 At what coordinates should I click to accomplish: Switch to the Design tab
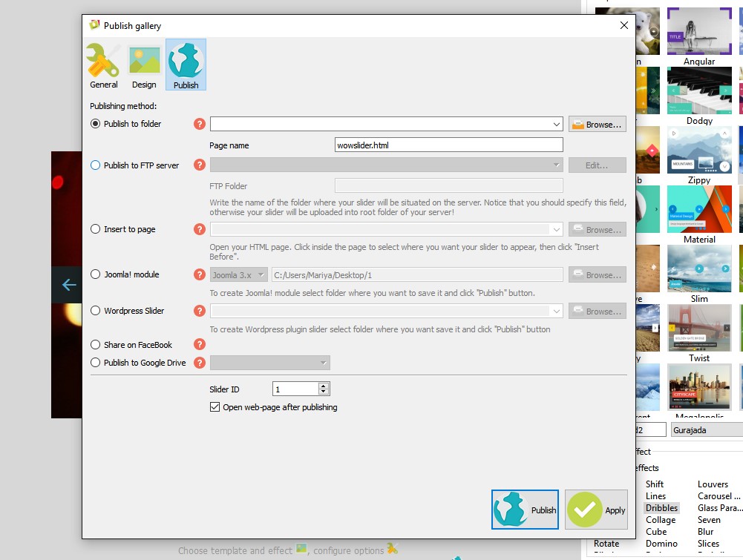click(x=144, y=65)
